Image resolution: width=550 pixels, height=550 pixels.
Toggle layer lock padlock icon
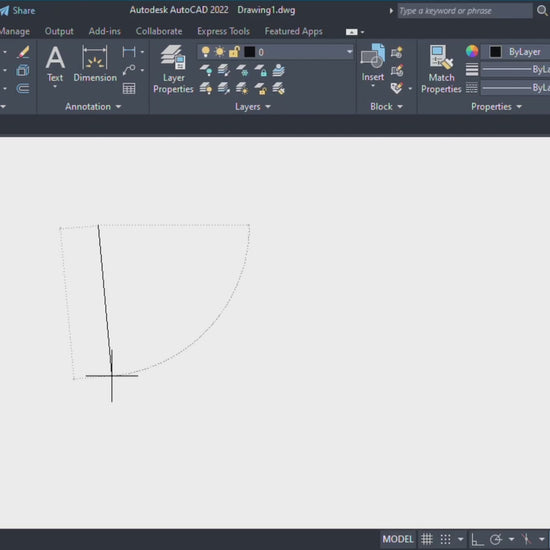click(x=234, y=52)
